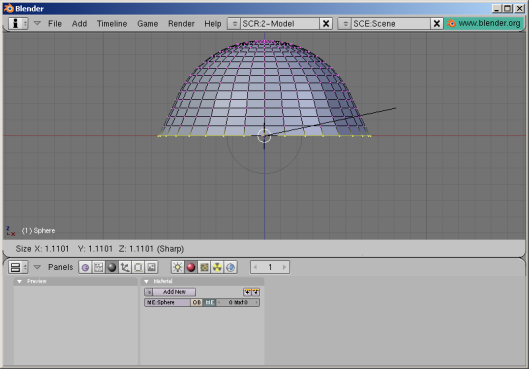
Task: Delete the 2-Model screen with X
Action: (326, 24)
